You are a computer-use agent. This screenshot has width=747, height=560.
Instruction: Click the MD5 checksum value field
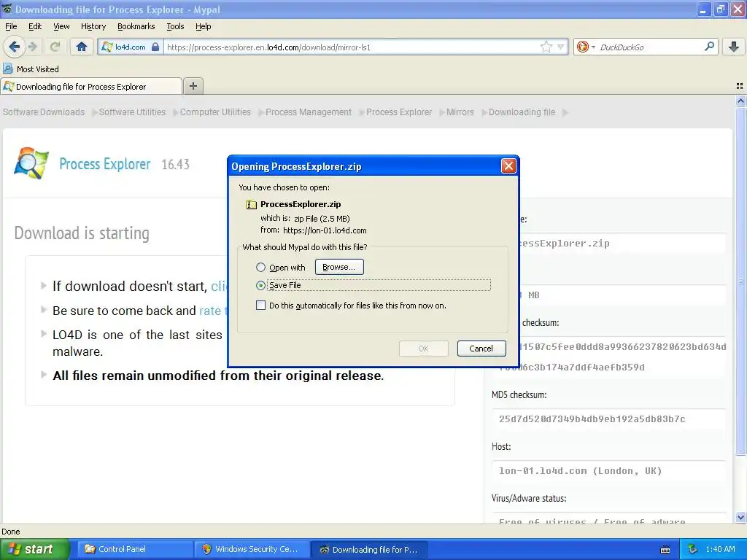(609, 419)
